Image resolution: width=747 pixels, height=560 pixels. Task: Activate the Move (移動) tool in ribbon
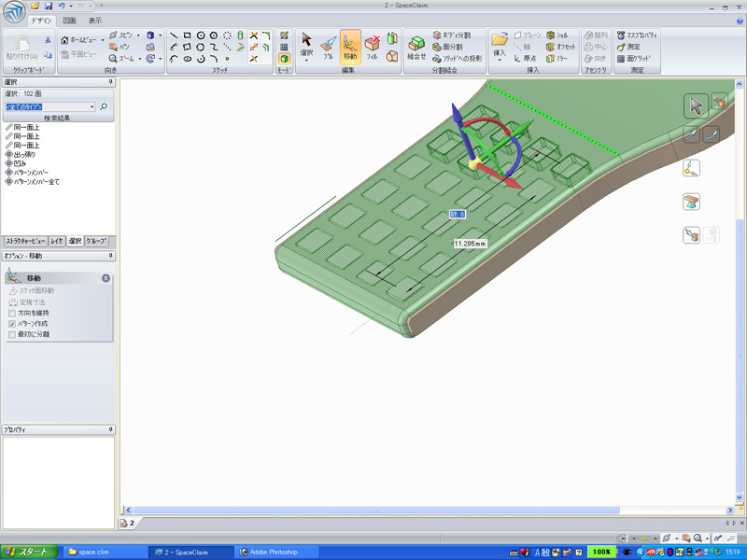350,47
